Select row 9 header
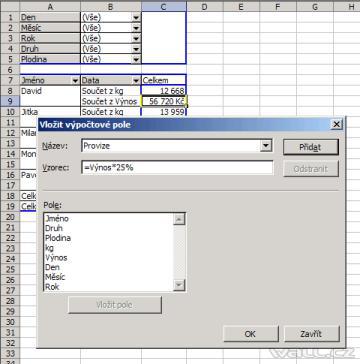The image size is (360, 364). pyautogui.click(x=10, y=101)
